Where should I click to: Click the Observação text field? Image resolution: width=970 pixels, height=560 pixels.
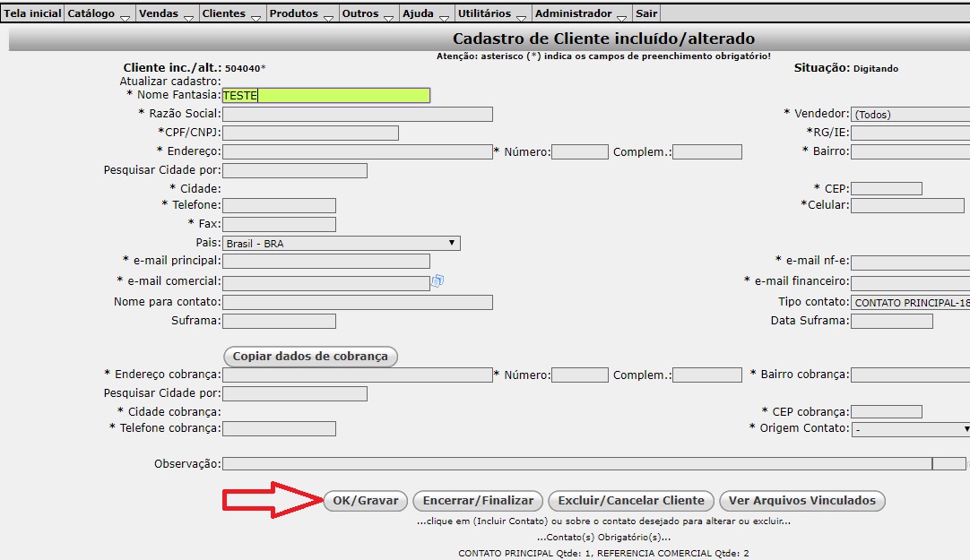pyautogui.click(x=576, y=464)
